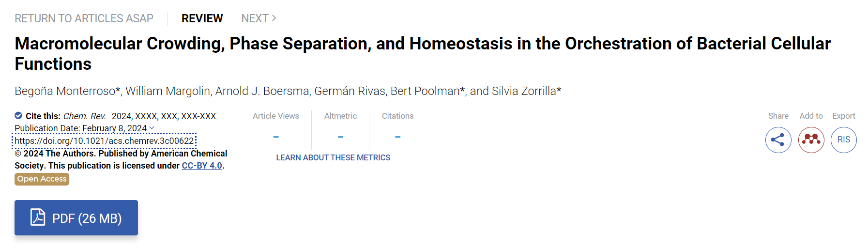Open the NEXT navigation item
The height and width of the screenshot is (249, 868).
click(x=259, y=18)
